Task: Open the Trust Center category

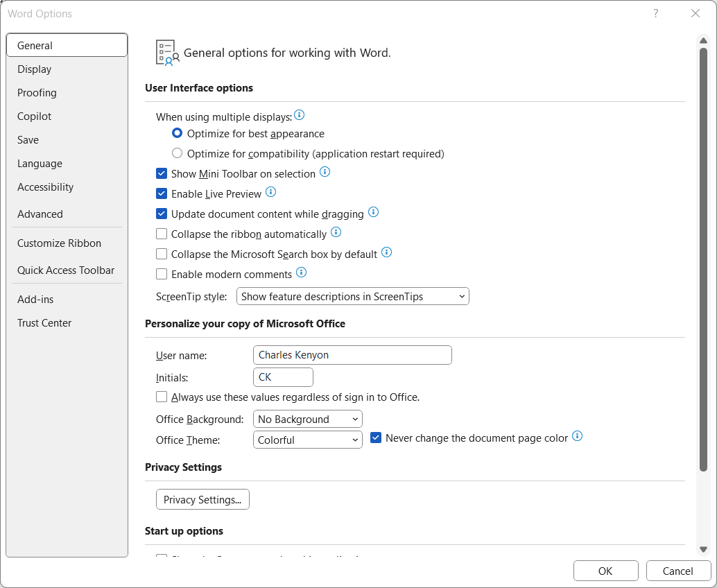Action: 44,323
